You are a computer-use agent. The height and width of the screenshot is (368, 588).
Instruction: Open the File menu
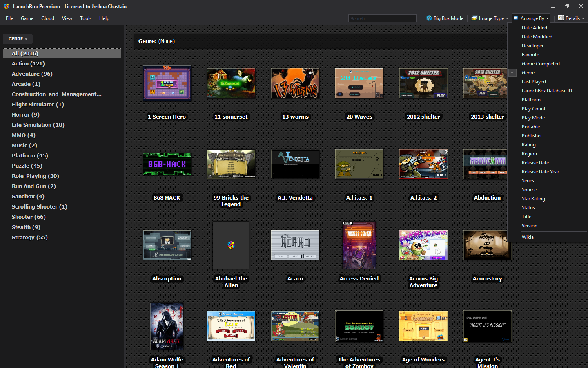click(x=9, y=18)
